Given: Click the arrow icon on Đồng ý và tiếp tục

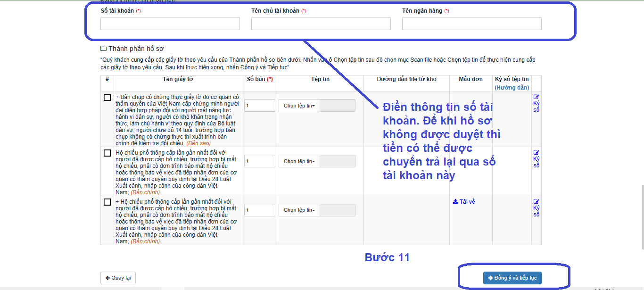Looking at the screenshot, I should click(490, 278).
